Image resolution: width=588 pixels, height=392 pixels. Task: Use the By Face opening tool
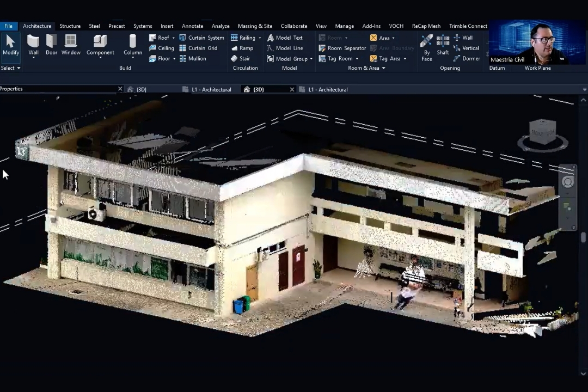(x=427, y=46)
